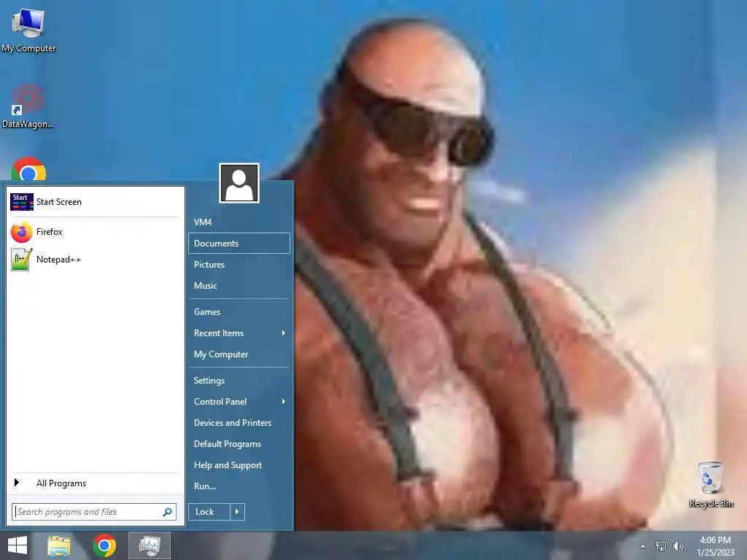Open the Run... dialog
The image size is (747, 560).
239,486
